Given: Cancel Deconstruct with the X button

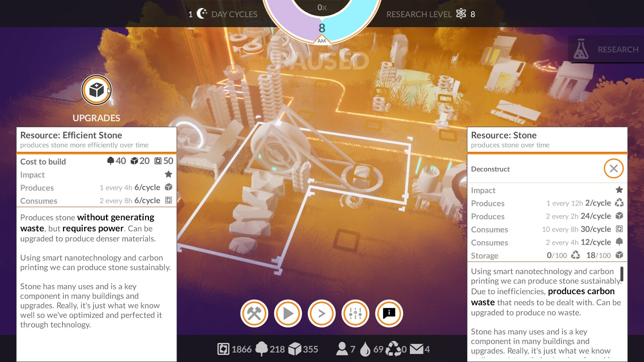Looking at the screenshot, I should click(x=613, y=169).
